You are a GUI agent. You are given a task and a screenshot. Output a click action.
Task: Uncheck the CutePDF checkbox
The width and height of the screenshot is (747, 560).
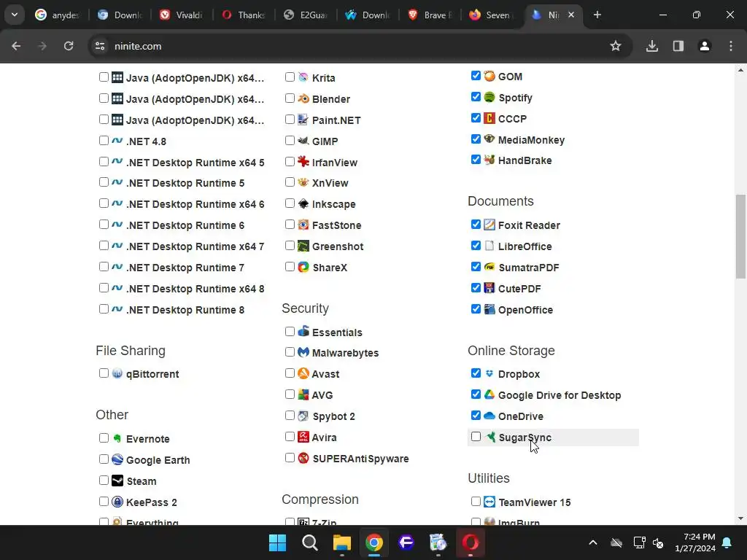point(476,288)
